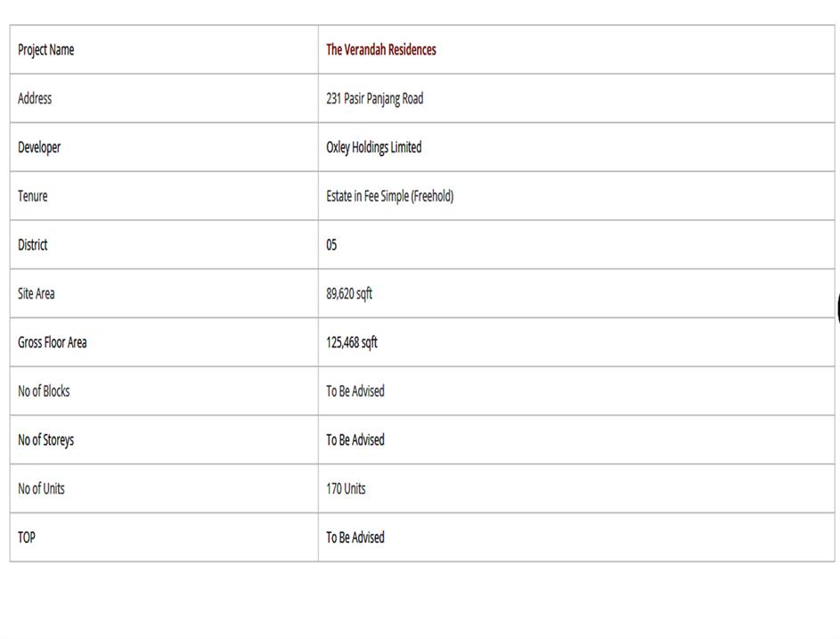
Task: Click the Address row label
Action: pos(35,99)
